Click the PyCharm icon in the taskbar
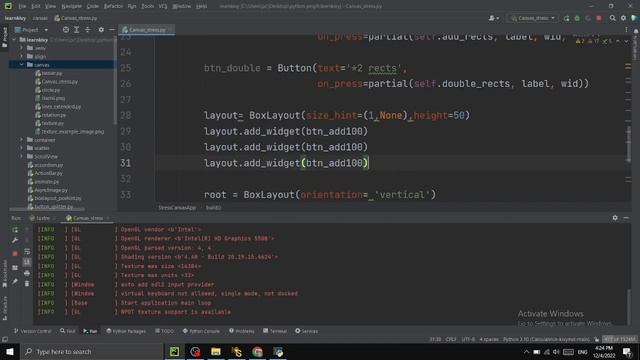The height and width of the screenshot is (360, 640). pos(174,352)
